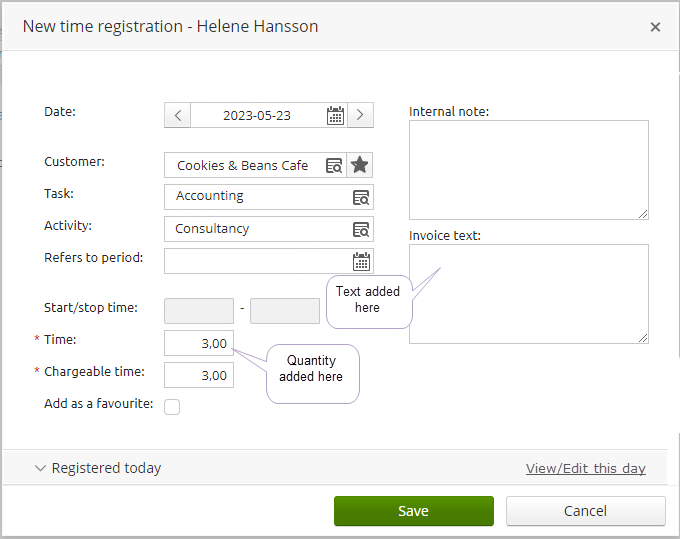Screen dimensions: 680x539
Task: Open the Task lookup icon
Action: [x=361, y=197]
